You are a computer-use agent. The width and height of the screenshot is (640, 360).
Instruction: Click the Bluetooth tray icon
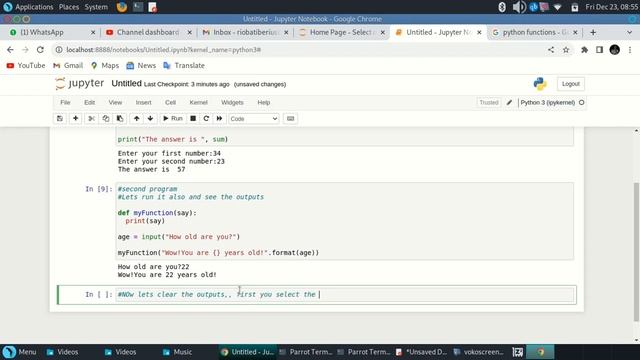point(502,7)
